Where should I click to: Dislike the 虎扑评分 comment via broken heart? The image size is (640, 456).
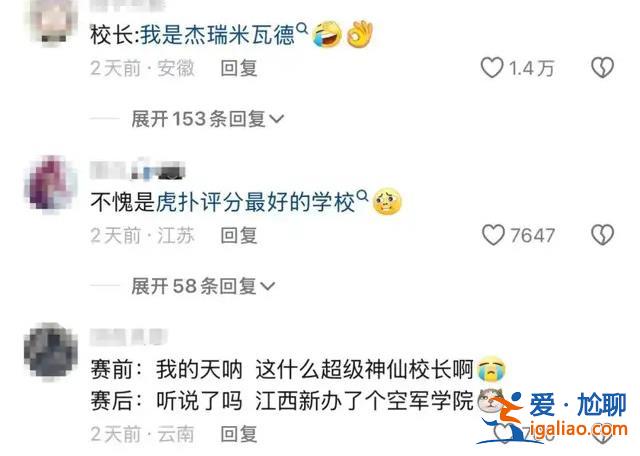602,235
